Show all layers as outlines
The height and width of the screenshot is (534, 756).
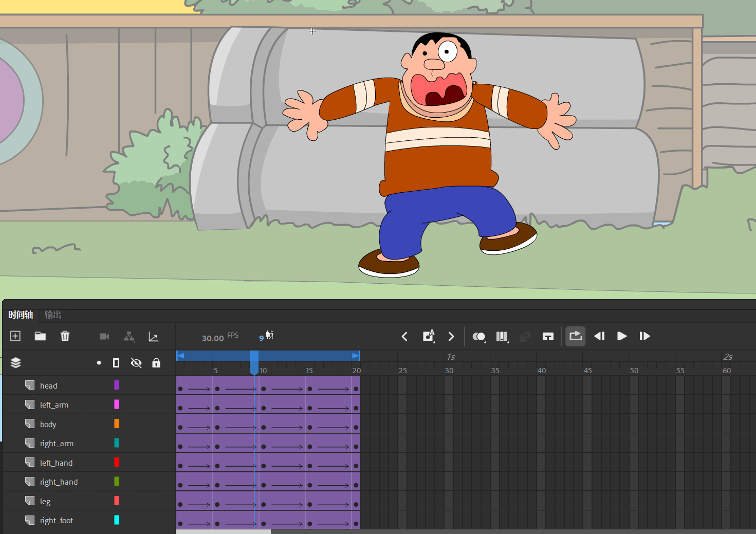(x=116, y=363)
